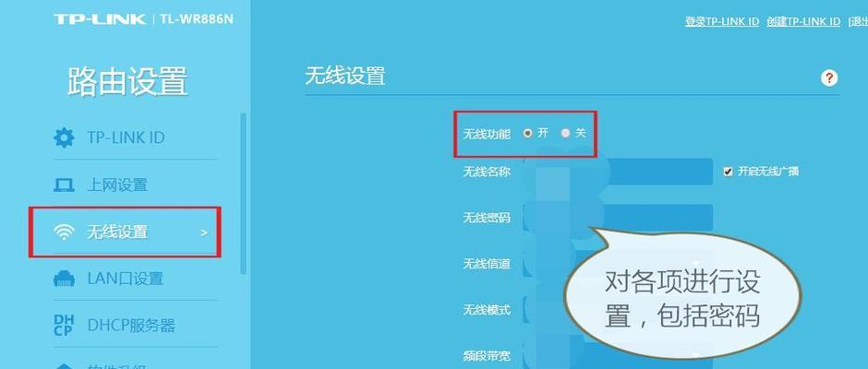868x369 pixels.
Task: Open the red question mark help icon
Action: 828,78
